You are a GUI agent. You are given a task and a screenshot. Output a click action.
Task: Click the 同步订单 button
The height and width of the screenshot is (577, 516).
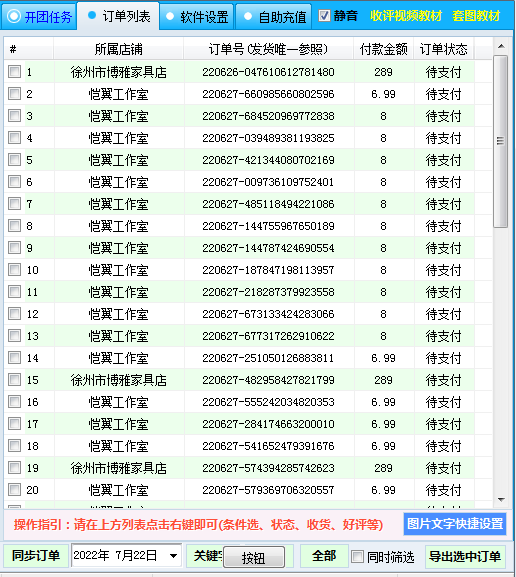[x=36, y=556]
